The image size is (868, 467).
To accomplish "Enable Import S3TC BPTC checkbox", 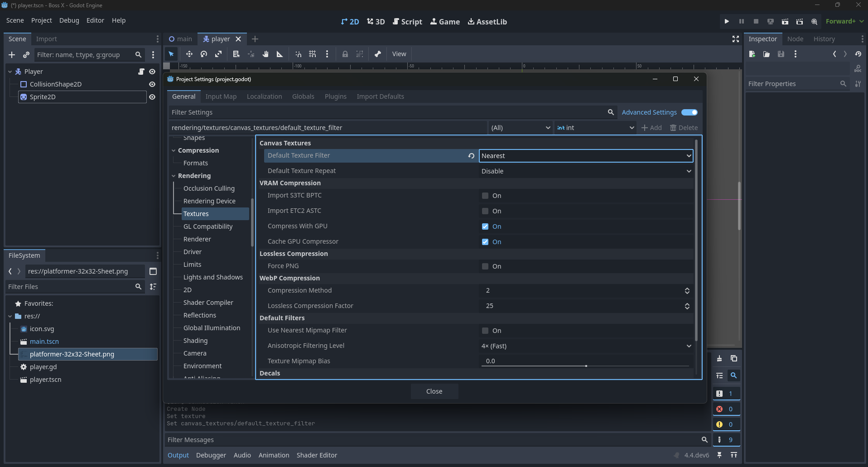I will 485,196.
